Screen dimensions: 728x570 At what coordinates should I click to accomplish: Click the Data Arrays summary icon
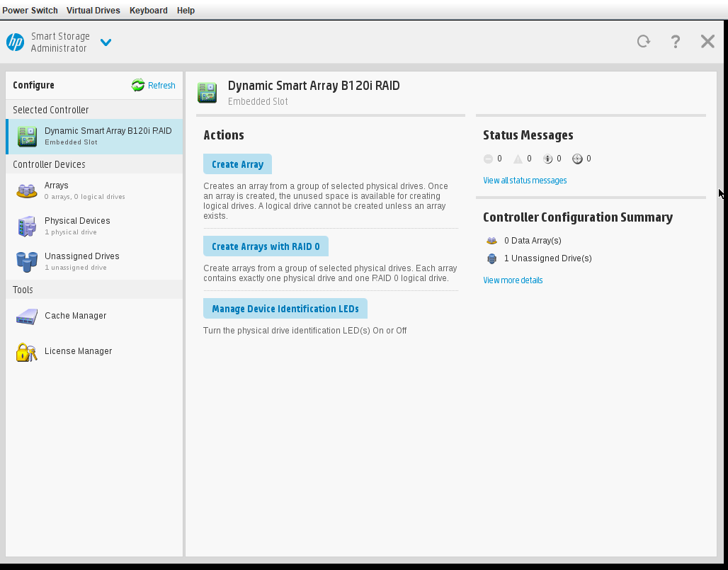pos(491,241)
